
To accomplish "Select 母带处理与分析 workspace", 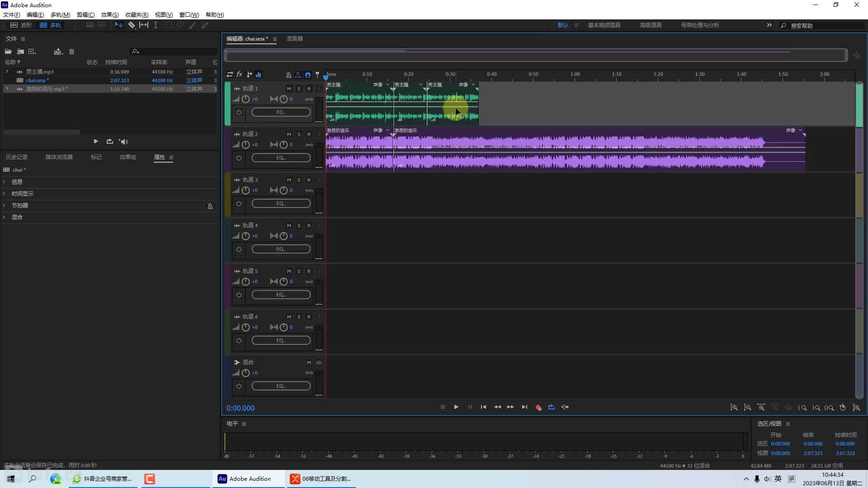I will click(700, 25).
